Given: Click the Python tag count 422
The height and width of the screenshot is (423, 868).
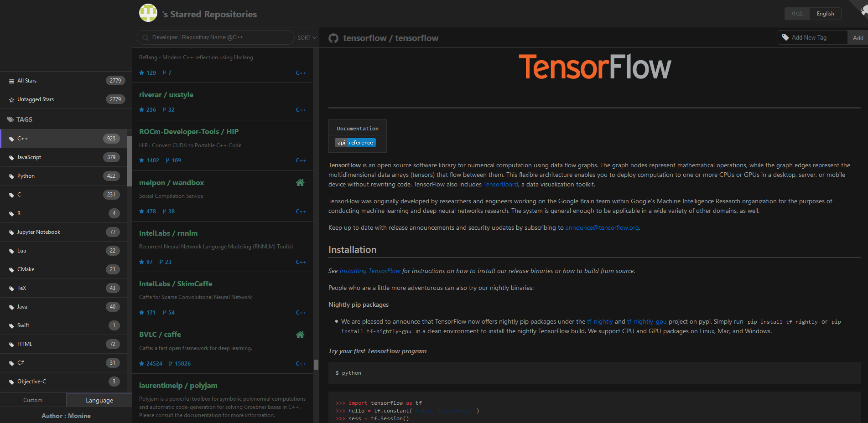Looking at the screenshot, I should [111, 176].
